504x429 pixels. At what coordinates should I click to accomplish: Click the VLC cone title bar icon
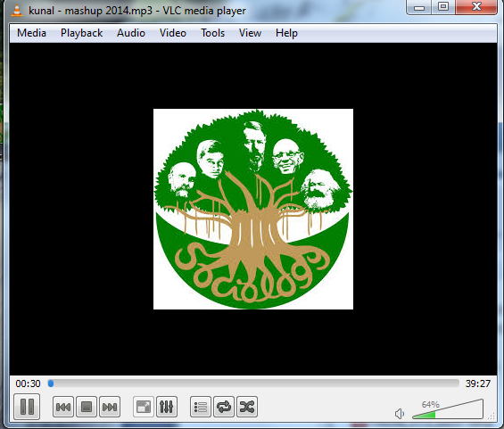(x=17, y=11)
